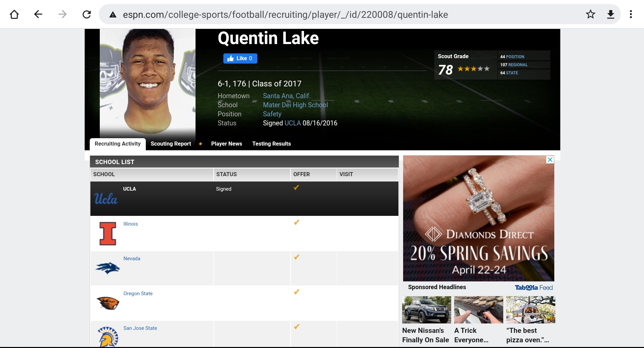The image size is (644, 348).
Task: Open the three-dot browser menu
Action: 631,14
